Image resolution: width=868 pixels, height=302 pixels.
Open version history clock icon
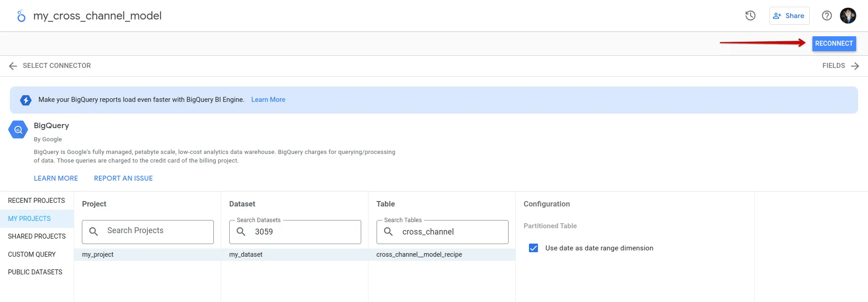[x=750, y=16]
